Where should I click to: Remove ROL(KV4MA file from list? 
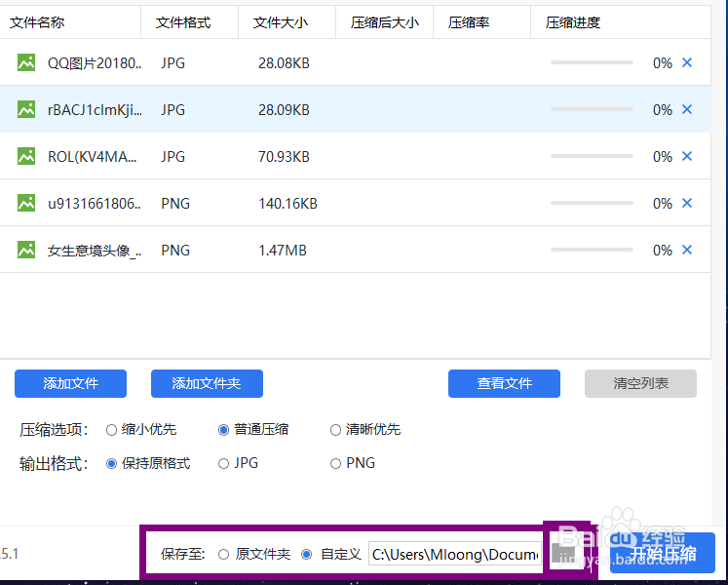pyautogui.click(x=687, y=156)
